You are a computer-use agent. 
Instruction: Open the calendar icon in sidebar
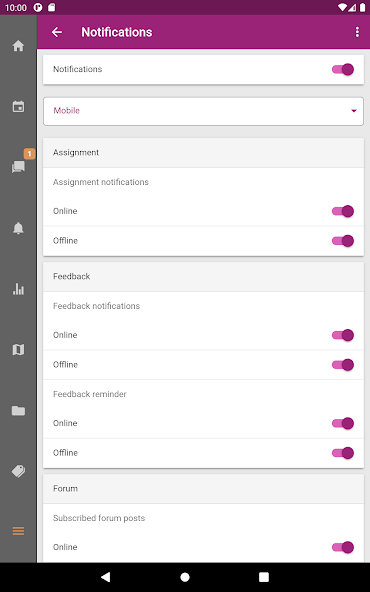coord(18,106)
